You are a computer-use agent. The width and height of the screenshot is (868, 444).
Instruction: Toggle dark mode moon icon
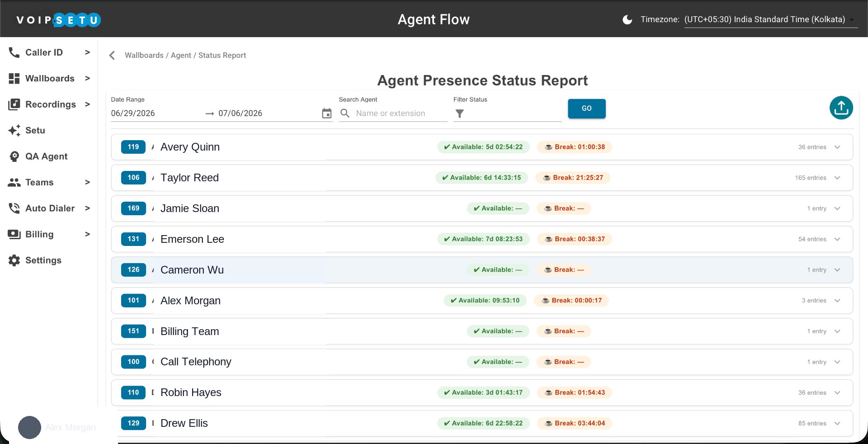click(x=627, y=19)
